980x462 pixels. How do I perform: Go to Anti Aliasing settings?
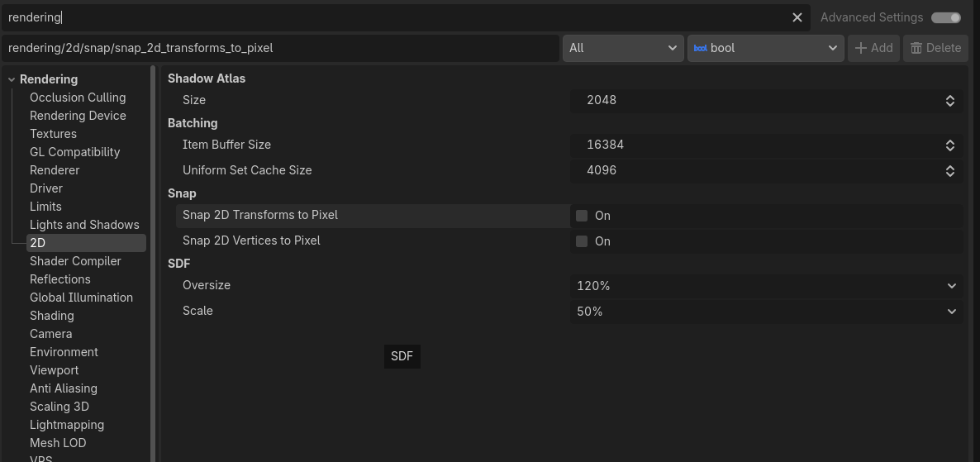point(64,388)
